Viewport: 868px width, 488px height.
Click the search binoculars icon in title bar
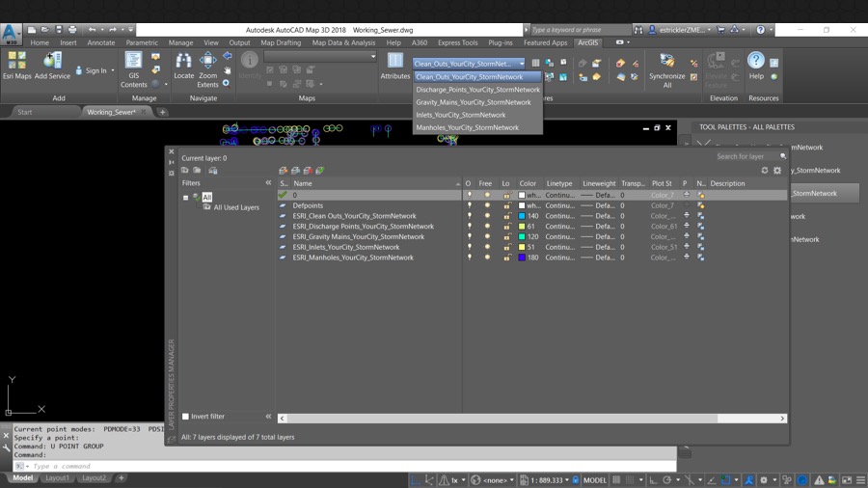[x=638, y=29]
